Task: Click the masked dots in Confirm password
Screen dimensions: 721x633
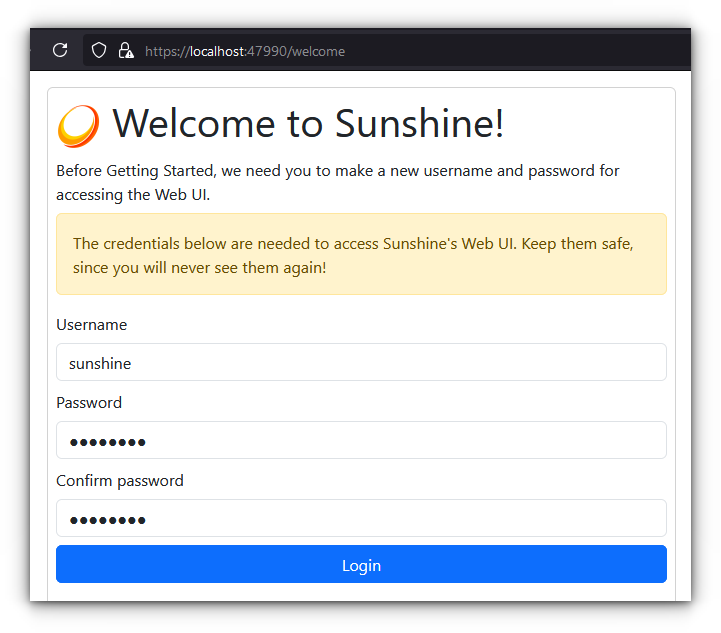Action: click(107, 520)
